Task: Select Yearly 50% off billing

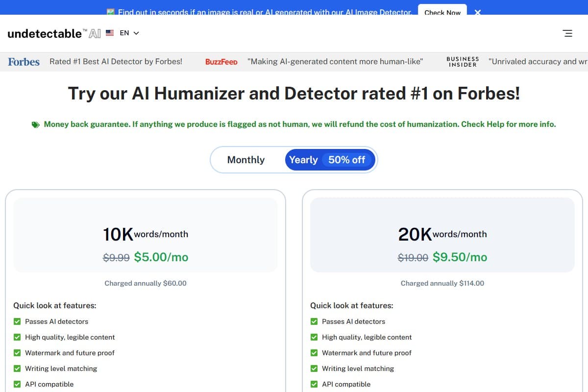Action: point(330,160)
